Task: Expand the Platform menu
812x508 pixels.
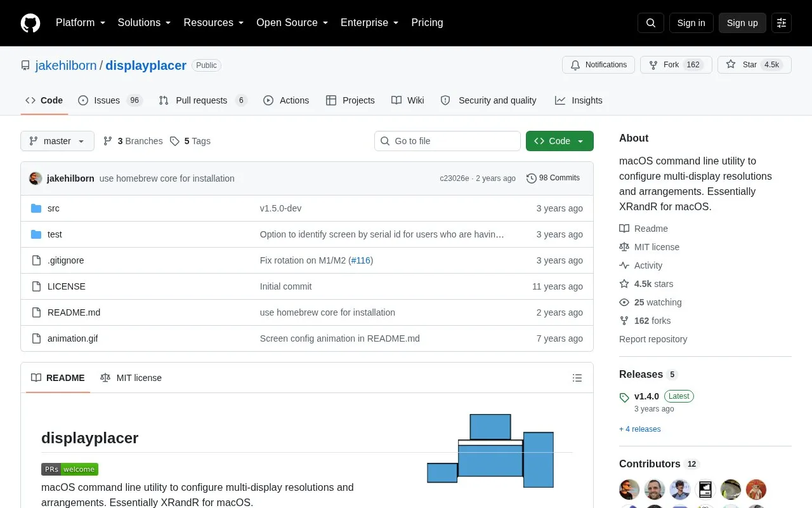Action: [81, 23]
